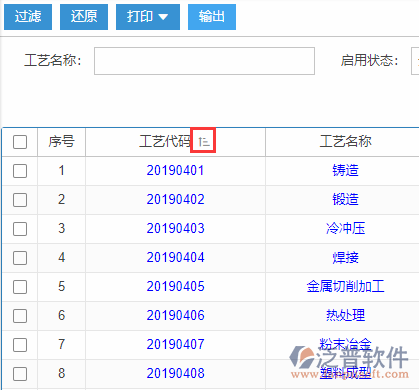Open the 打印 print dropdown
This screenshot has width=419, height=390.
click(x=148, y=17)
